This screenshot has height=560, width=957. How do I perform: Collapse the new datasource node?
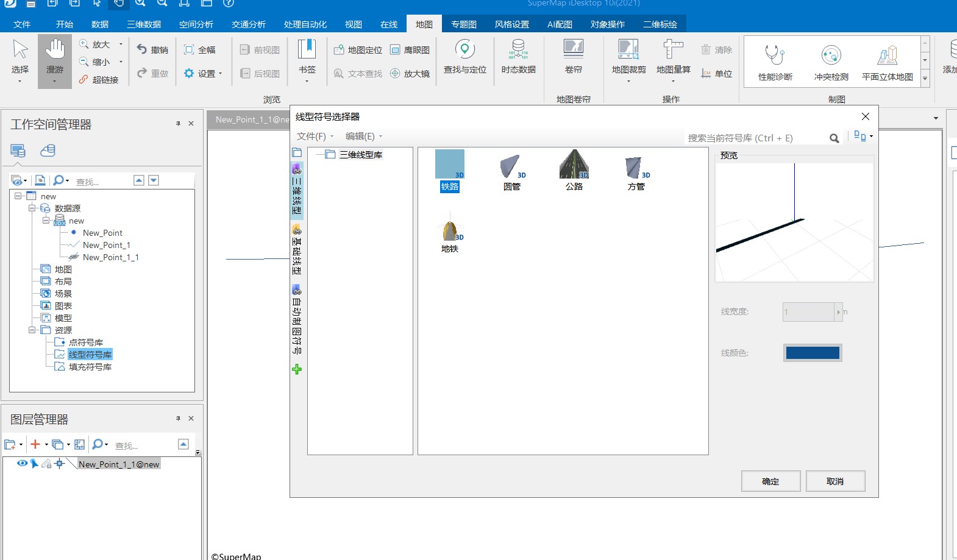[x=46, y=221]
